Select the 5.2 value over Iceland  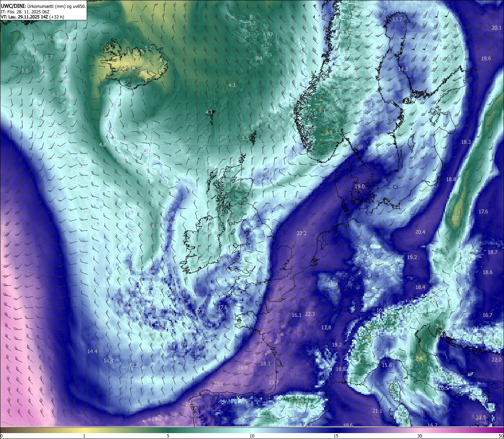tap(148, 48)
